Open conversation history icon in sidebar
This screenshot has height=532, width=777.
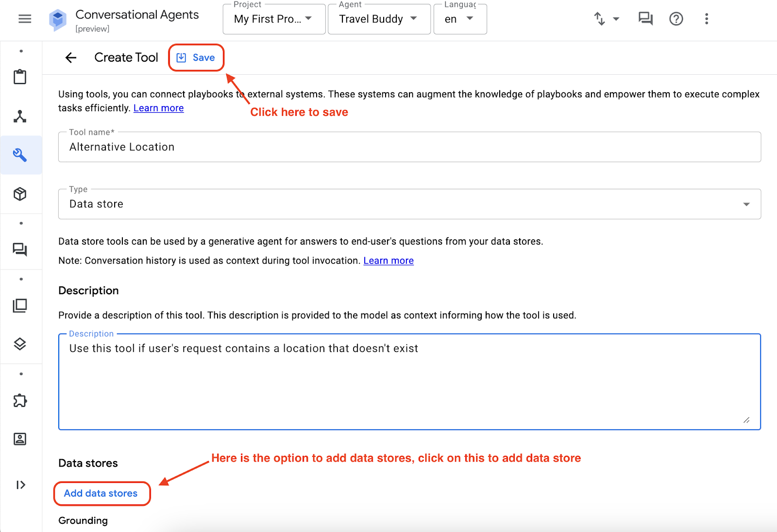[x=20, y=249]
